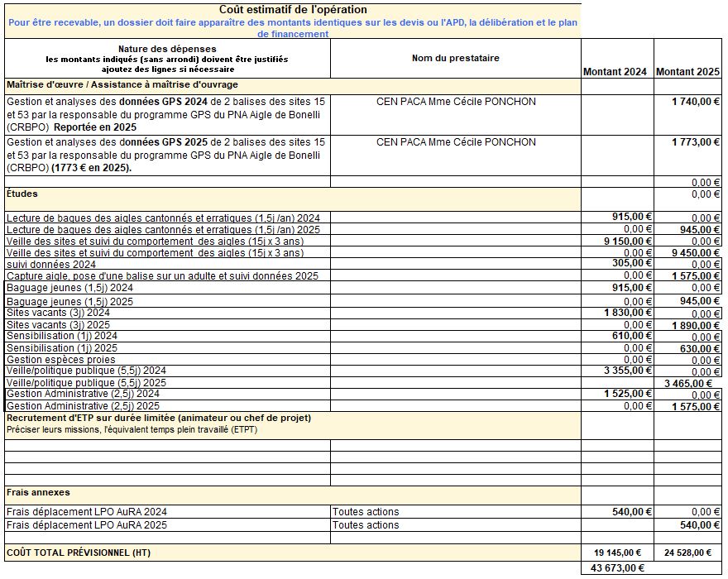
Task: Click the amount "3 355,00 €"
Action: coord(628,370)
